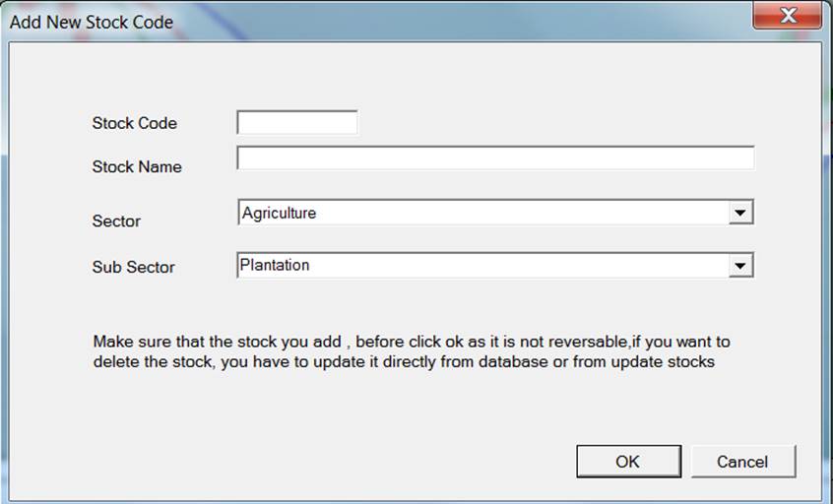Click the 'Add New Stock Code' title text

tap(92, 22)
